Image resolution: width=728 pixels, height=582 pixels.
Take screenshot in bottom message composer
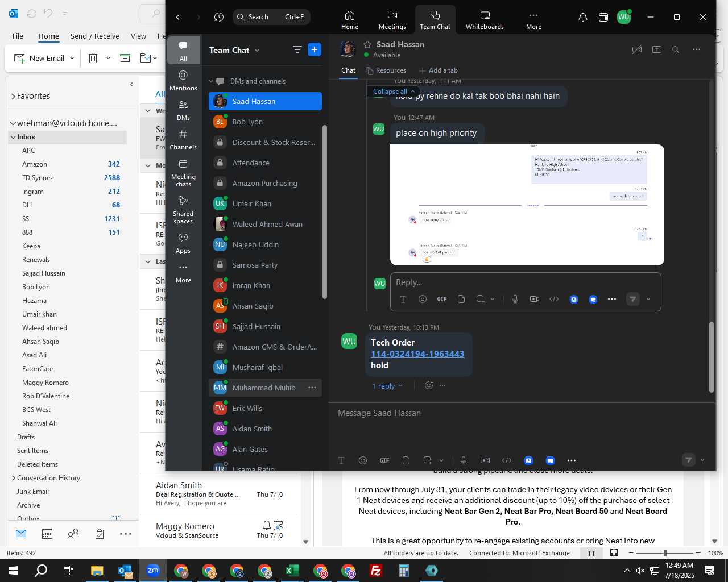point(427,460)
